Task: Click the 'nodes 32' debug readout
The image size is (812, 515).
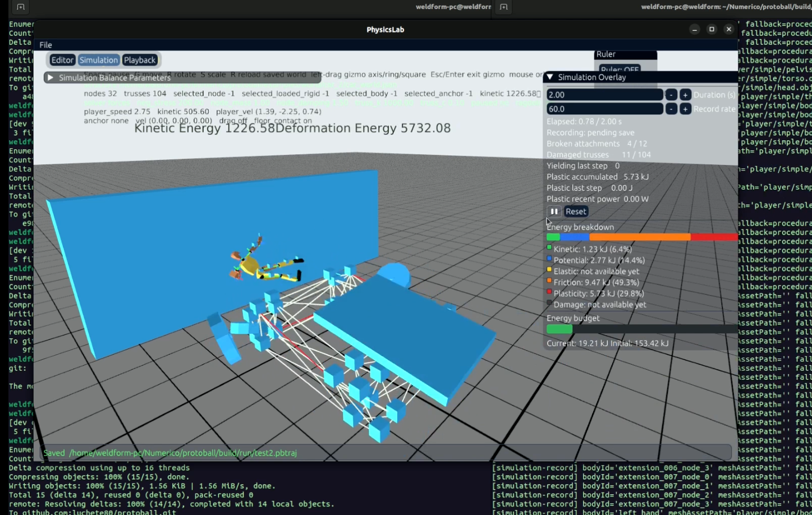Action: [x=100, y=94]
